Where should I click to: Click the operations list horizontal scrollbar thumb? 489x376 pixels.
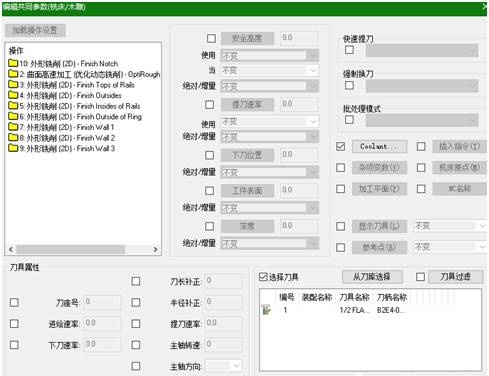[70, 249]
